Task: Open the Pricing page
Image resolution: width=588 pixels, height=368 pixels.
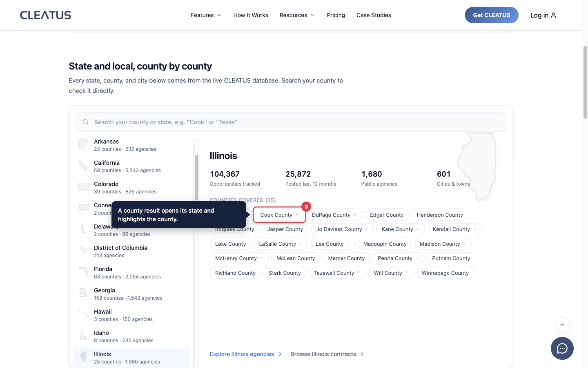Action: click(336, 15)
